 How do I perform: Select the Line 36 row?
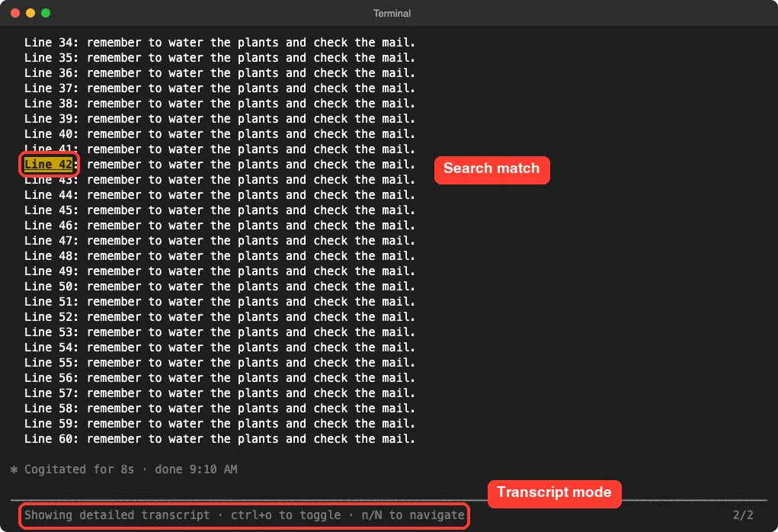219,73
